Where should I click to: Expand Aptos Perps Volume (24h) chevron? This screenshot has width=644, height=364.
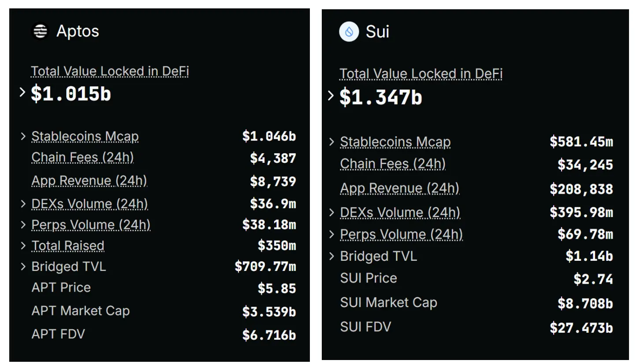tap(23, 225)
